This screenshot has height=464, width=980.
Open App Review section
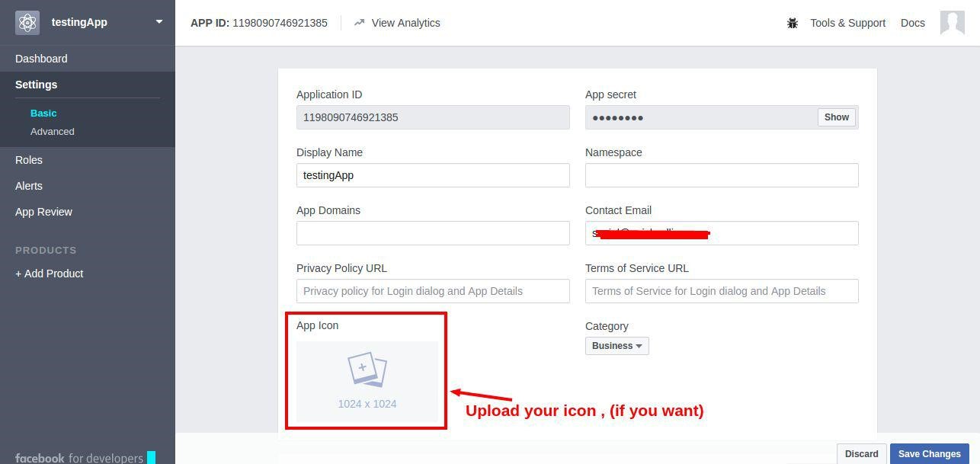tap(43, 212)
